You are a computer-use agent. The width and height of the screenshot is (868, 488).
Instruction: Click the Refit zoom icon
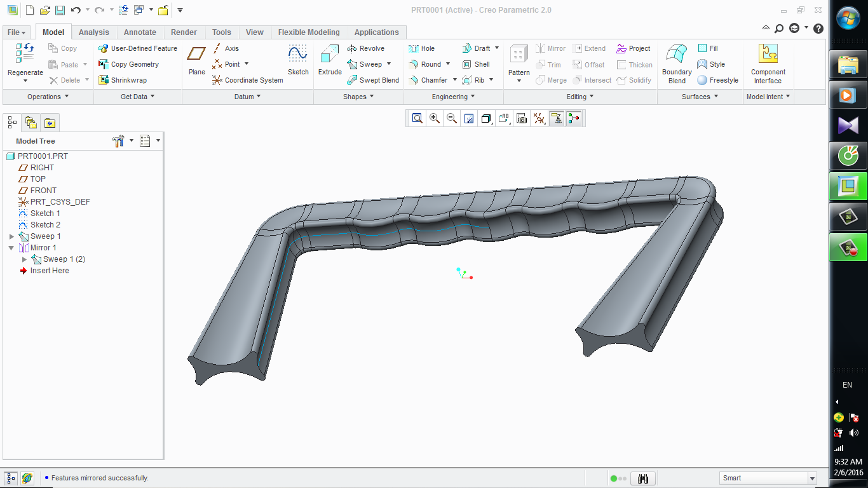click(x=417, y=118)
